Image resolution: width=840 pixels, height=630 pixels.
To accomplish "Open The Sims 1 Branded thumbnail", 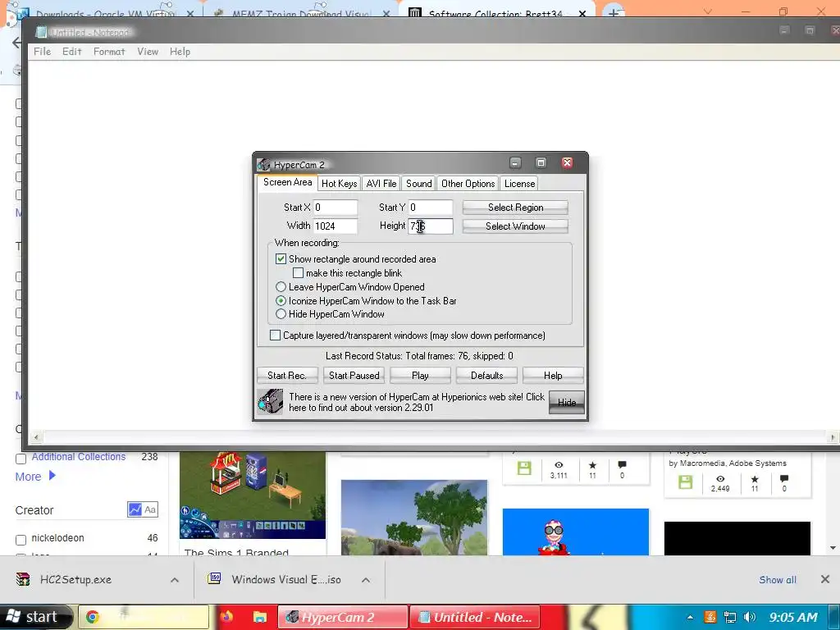I will [x=253, y=495].
